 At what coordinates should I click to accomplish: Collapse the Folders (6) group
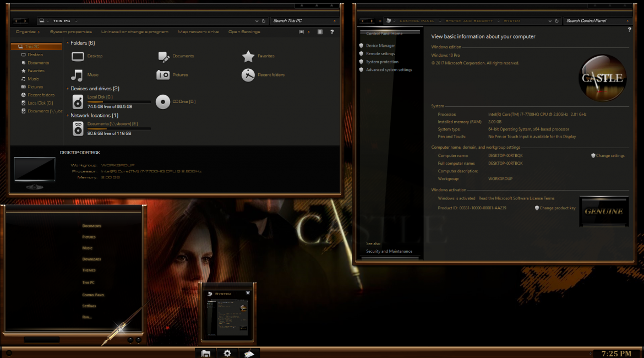[68, 43]
